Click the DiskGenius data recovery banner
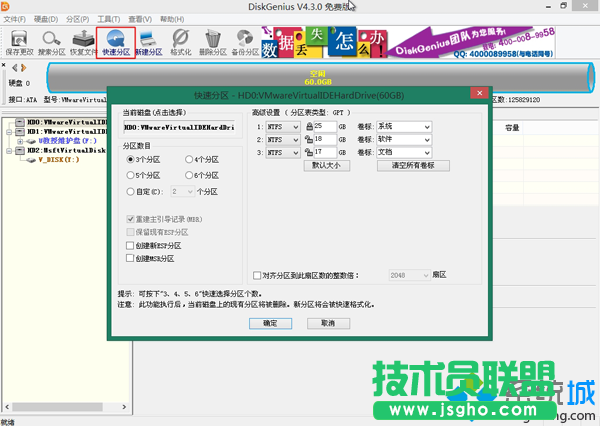 pyautogui.click(x=408, y=42)
